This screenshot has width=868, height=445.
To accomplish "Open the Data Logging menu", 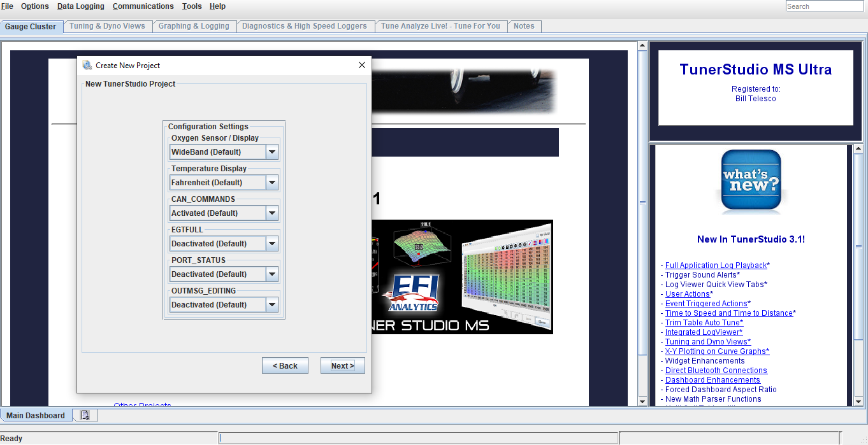I will [81, 6].
